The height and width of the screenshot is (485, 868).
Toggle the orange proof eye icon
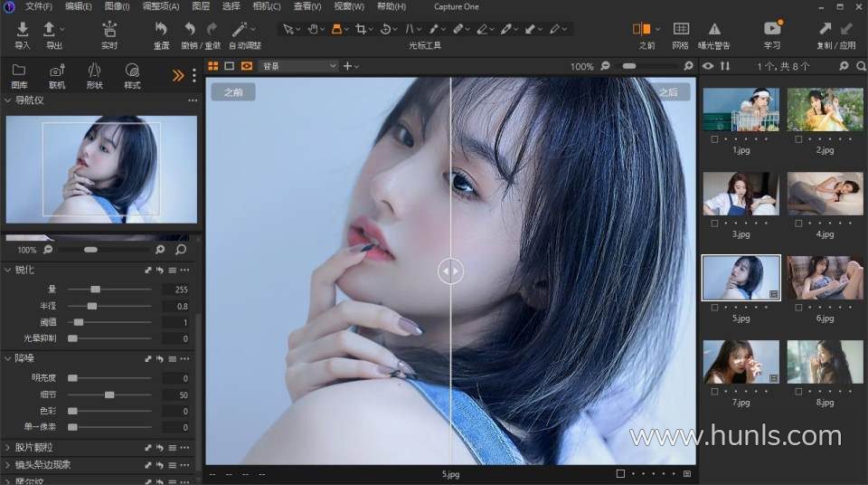tap(247, 66)
